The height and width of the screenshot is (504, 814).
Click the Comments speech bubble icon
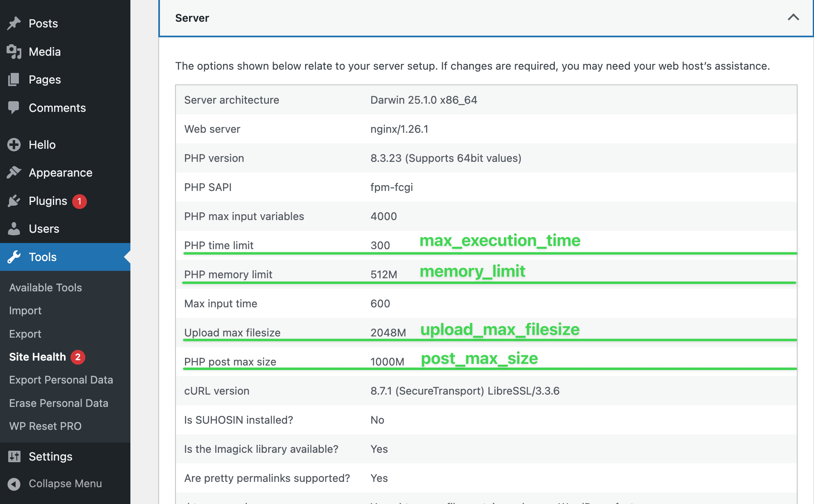(x=14, y=108)
